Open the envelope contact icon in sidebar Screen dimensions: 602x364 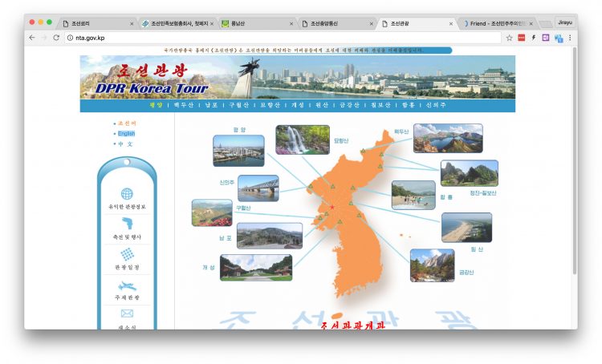point(127,313)
